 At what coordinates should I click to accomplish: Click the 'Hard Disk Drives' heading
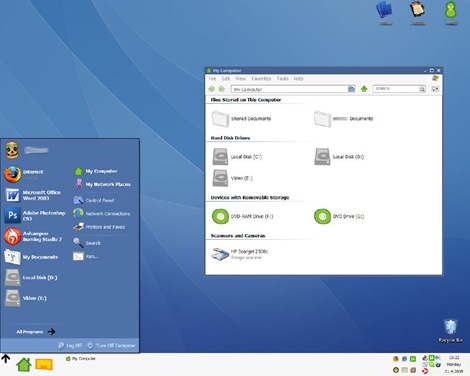230,138
